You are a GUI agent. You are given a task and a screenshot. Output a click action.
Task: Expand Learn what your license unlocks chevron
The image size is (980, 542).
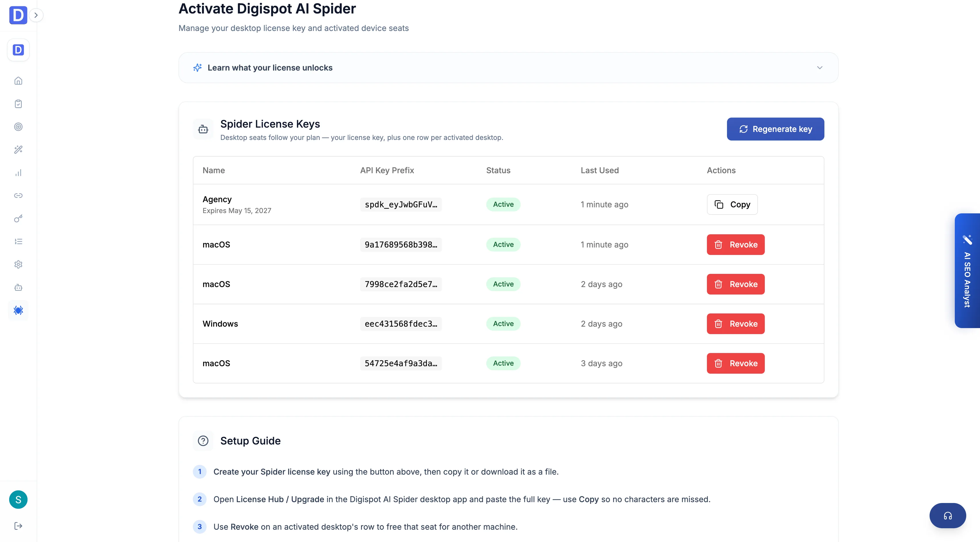coord(820,68)
